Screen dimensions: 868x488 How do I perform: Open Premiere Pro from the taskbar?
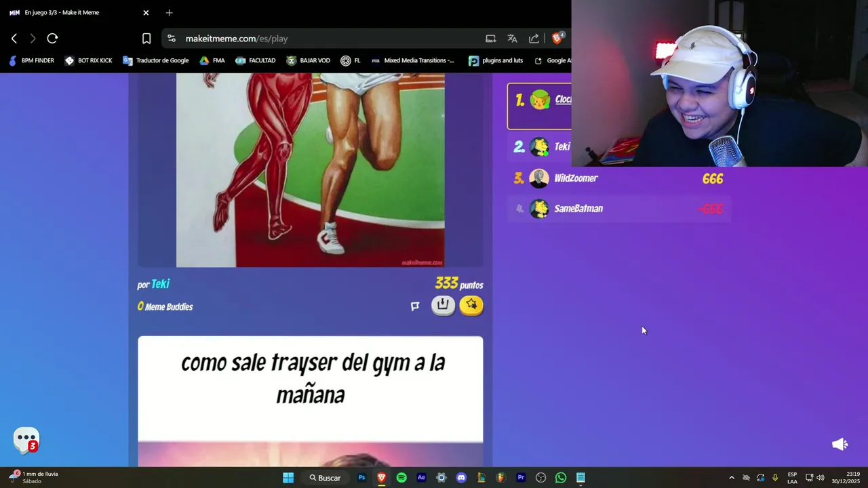(521, 478)
